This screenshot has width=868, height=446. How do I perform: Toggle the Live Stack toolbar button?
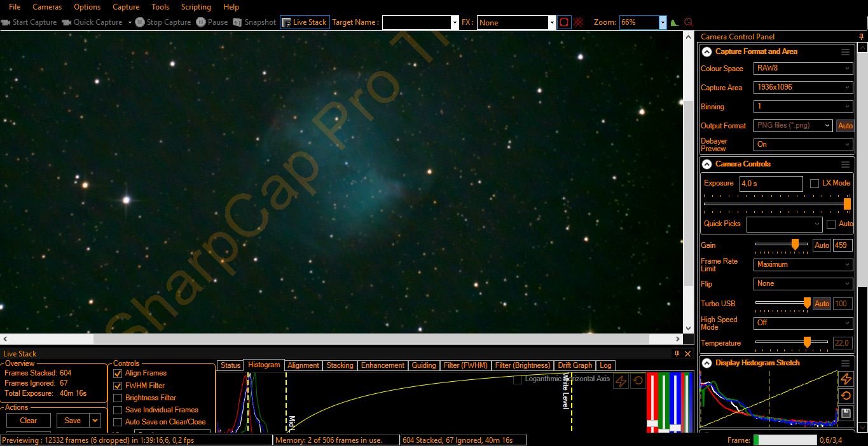304,22
